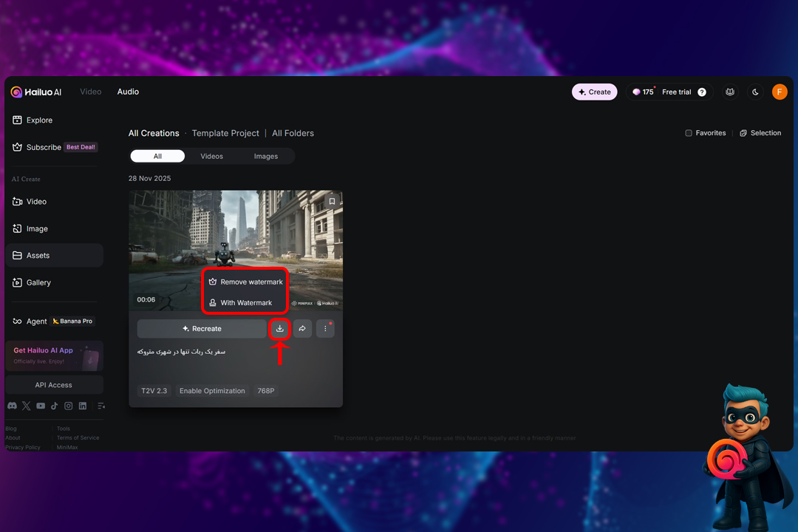Open the documentation book icon in header

pyautogui.click(x=730, y=92)
